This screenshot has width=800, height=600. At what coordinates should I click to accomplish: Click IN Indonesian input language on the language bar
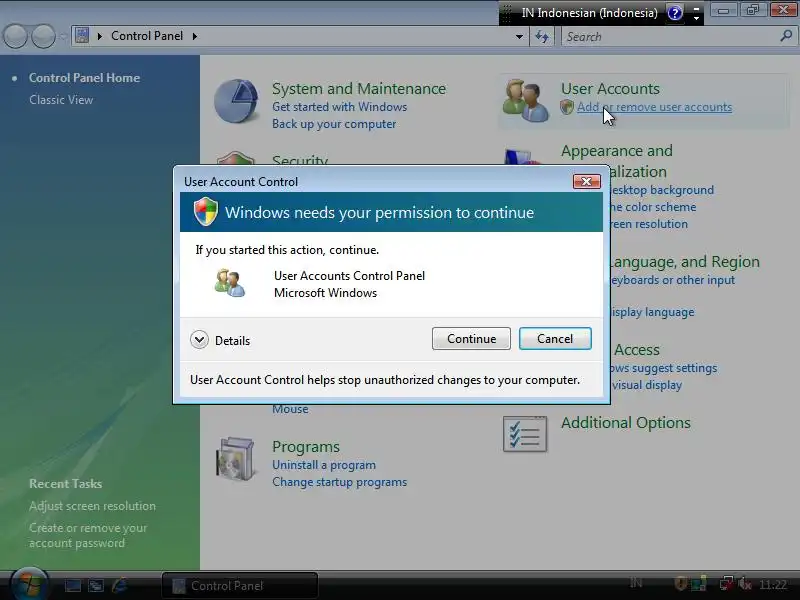589,13
